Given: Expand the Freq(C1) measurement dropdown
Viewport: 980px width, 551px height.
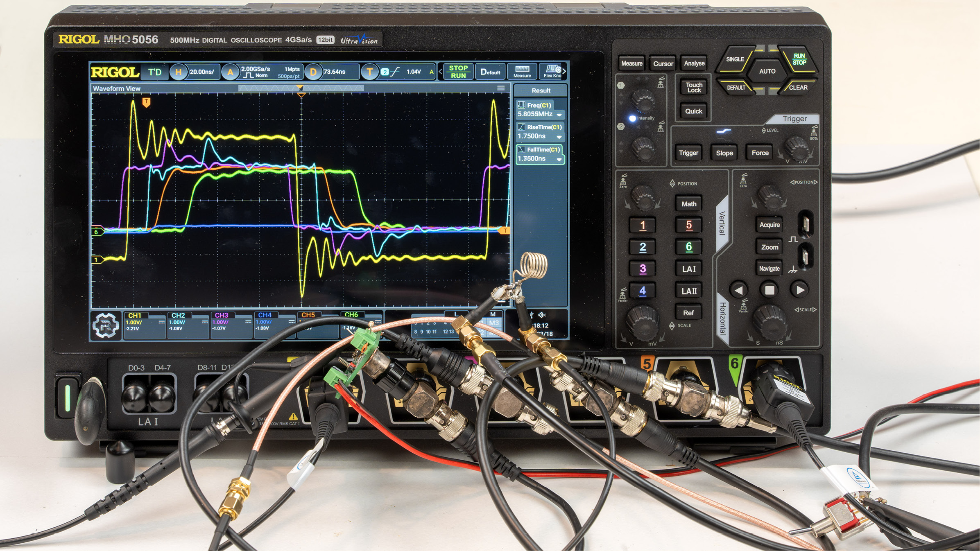Looking at the screenshot, I should coord(559,115).
